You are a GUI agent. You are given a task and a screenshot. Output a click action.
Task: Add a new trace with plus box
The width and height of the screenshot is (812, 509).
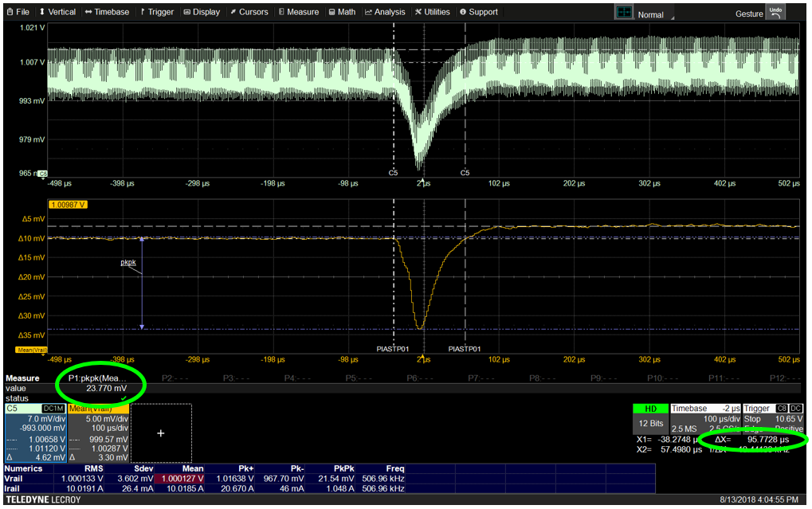(x=161, y=433)
